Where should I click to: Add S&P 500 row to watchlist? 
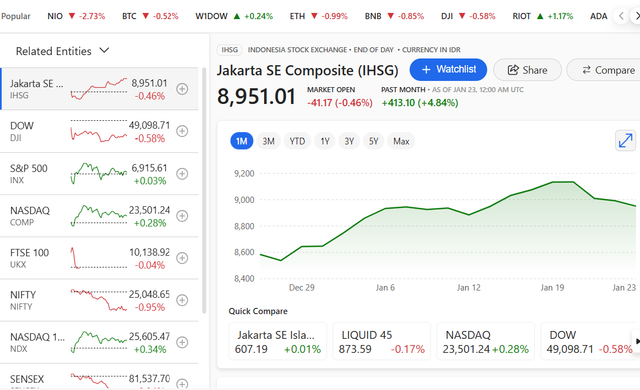coord(182,174)
